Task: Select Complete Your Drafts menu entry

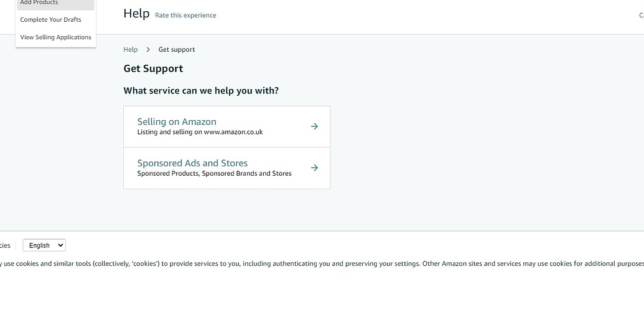Action: pos(50,19)
